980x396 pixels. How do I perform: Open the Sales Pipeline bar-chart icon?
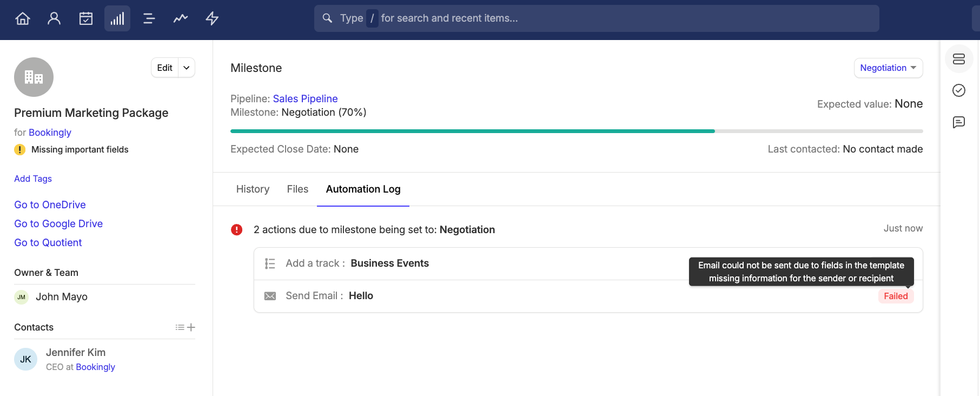point(117,18)
